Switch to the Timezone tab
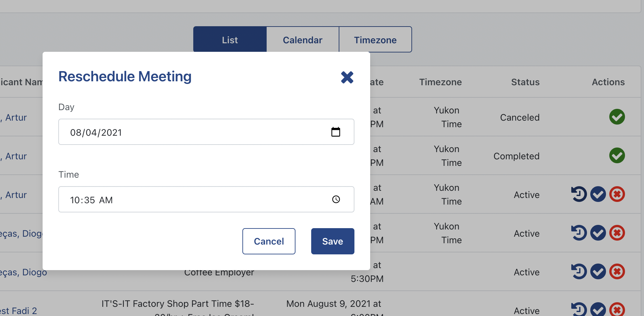This screenshot has width=644, height=316. click(375, 40)
